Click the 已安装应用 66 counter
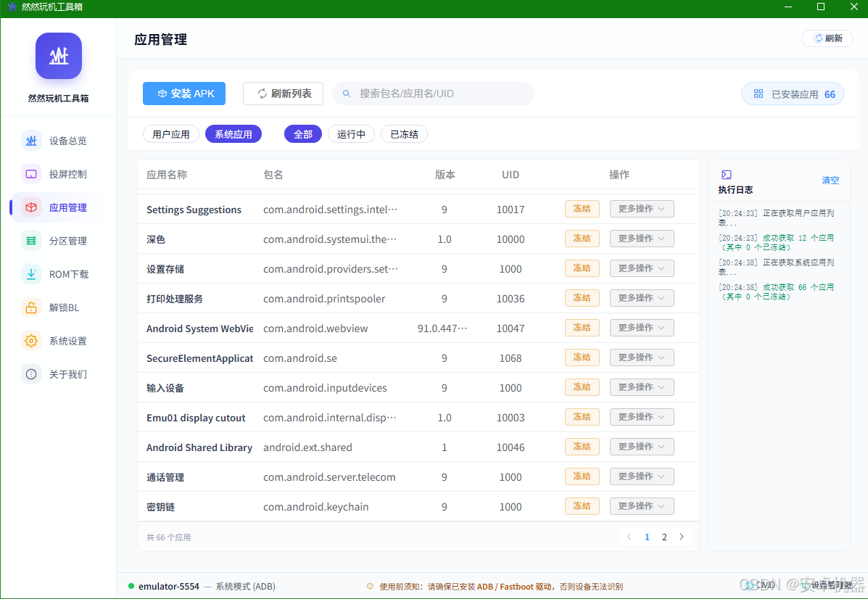This screenshot has width=868, height=599. pos(793,94)
